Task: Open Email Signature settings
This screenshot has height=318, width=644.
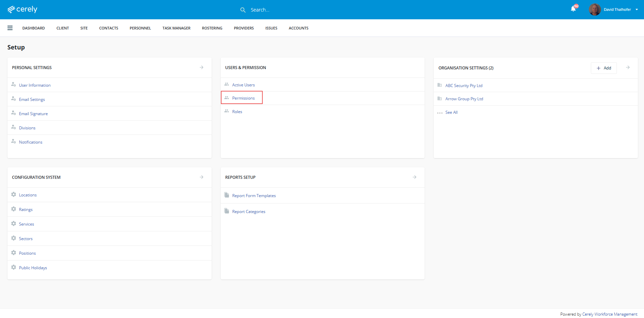Action: (33, 114)
